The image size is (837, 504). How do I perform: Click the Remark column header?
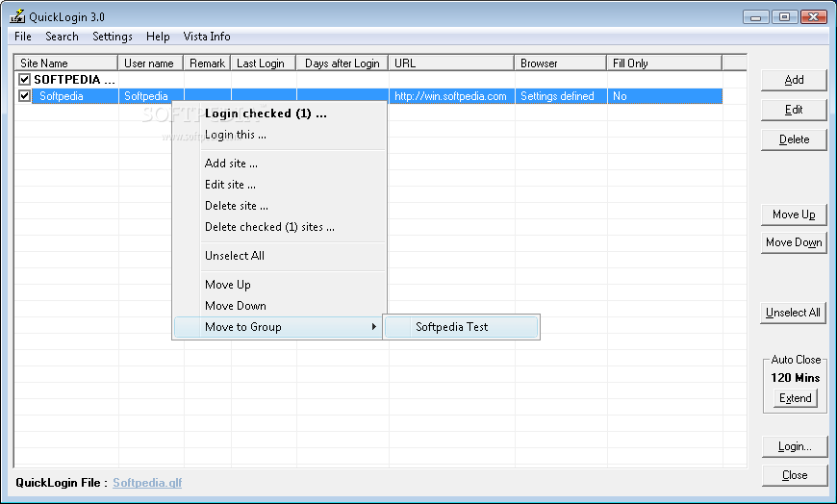click(x=207, y=63)
